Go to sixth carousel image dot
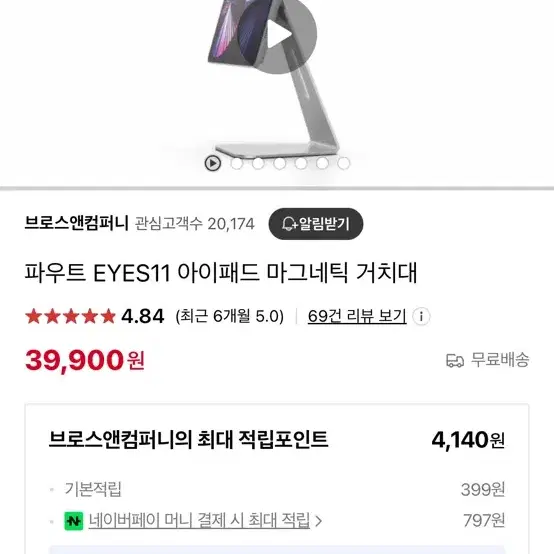This screenshot has width=554, height=554. 322,163
